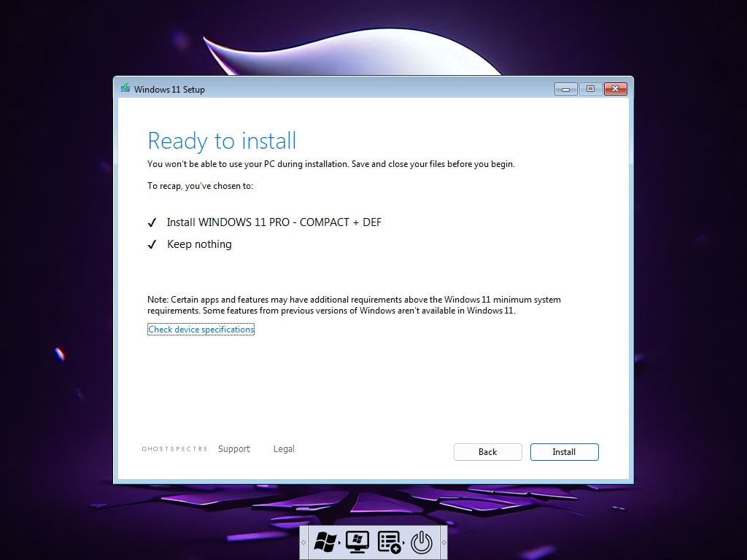Open the Legal link

click(x=284, y=448)
